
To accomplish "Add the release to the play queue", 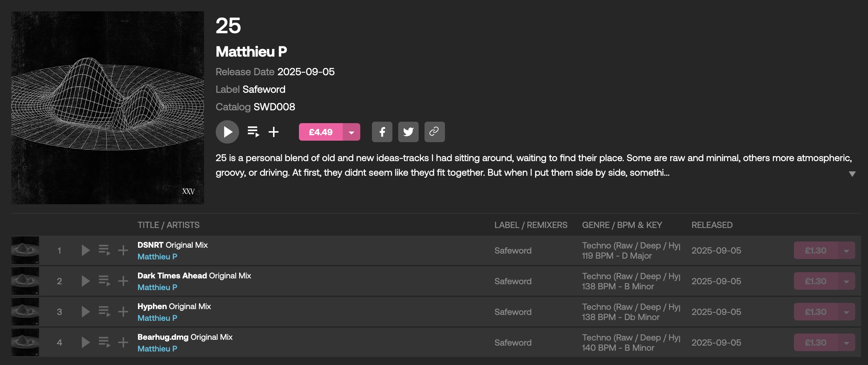I will pyautogui.click(x=253, y=132).
